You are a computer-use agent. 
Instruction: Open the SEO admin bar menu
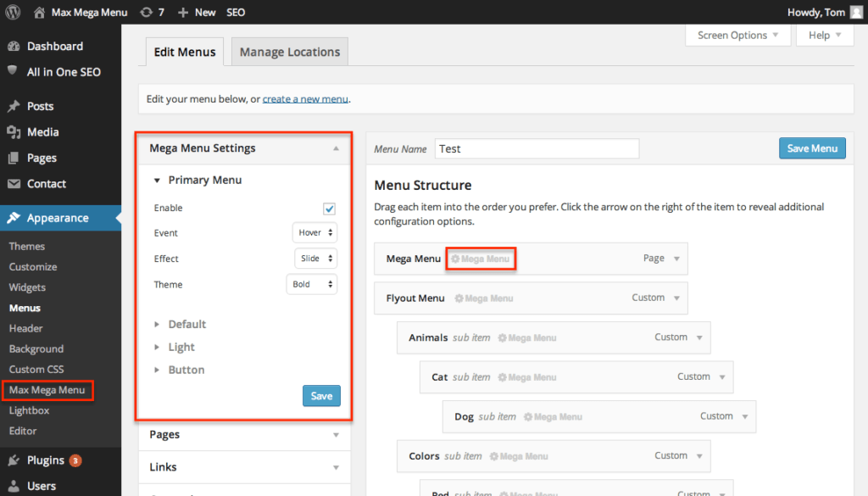(x=236, y=12)
